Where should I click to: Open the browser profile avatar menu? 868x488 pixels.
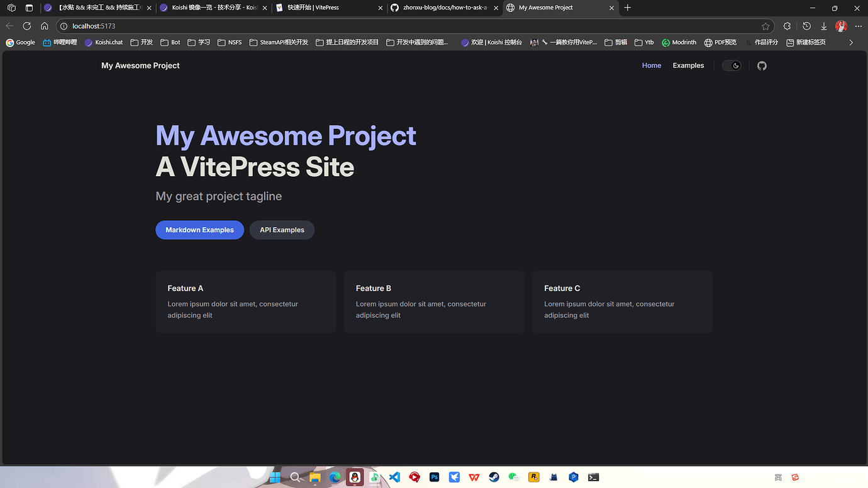[841, 26]
